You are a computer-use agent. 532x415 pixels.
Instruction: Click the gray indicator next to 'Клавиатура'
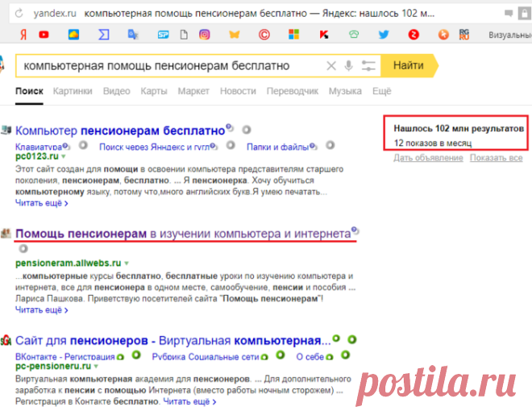click(x=83, y=146)
